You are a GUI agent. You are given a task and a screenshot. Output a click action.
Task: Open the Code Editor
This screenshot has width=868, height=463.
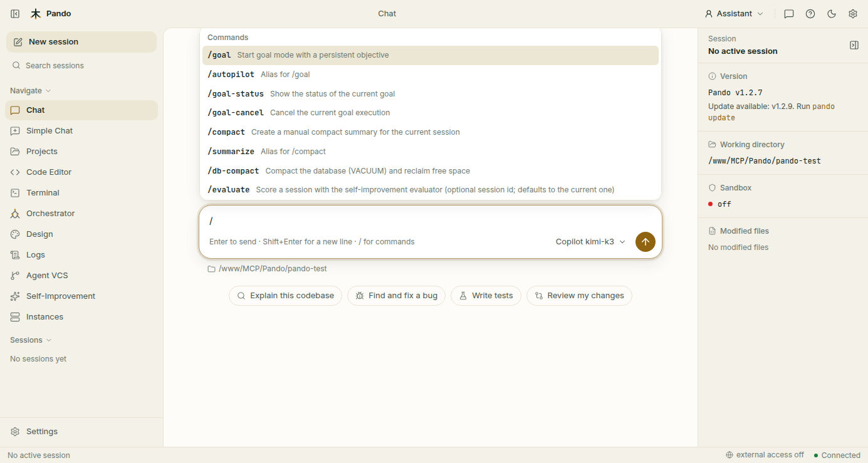click(x=81, y=172)
